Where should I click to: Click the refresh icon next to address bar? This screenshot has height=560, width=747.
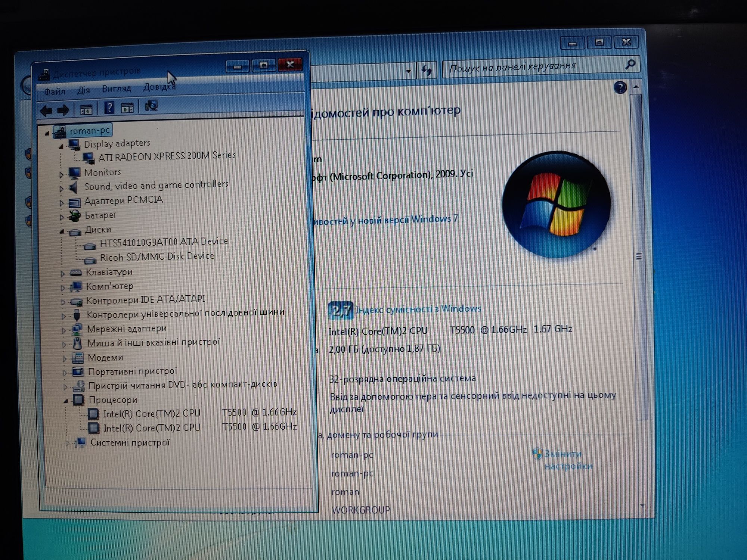427,70
